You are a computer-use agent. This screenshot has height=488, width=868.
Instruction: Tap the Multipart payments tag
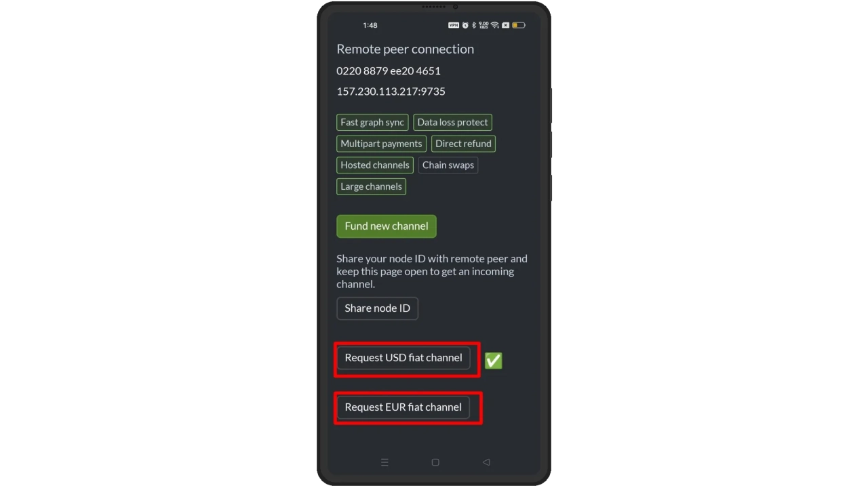tap(381, 144)
